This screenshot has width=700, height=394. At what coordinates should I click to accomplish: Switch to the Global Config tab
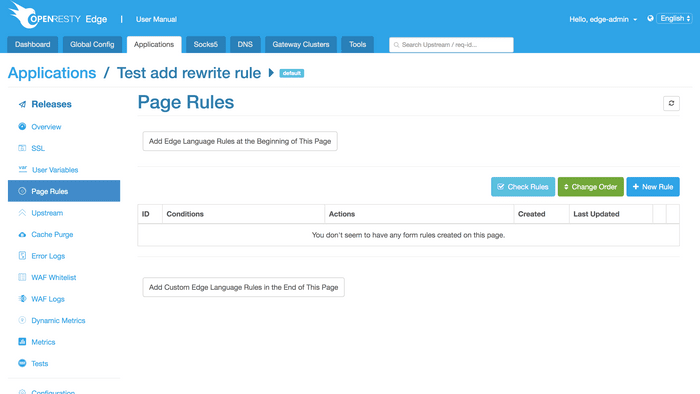pos(92,45)
